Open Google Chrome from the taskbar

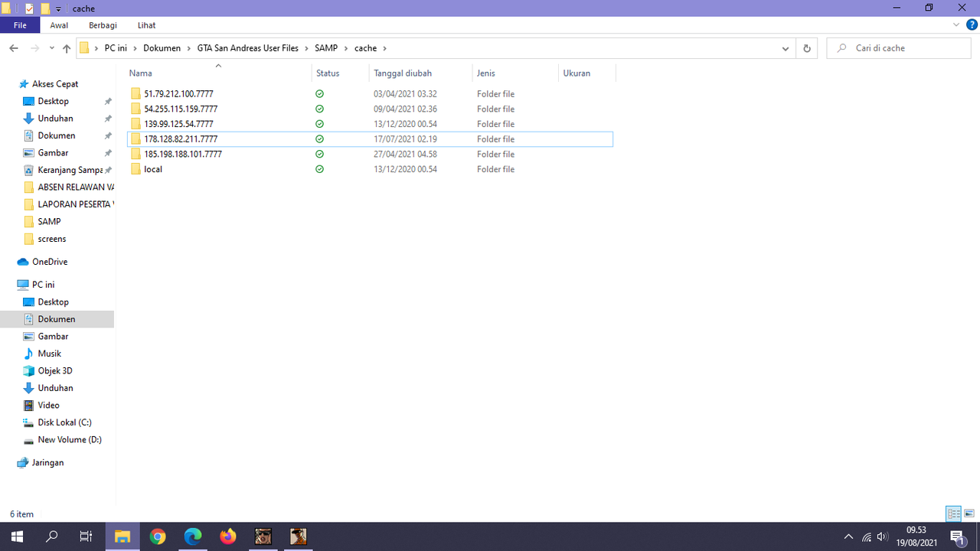tap(158, 536)
